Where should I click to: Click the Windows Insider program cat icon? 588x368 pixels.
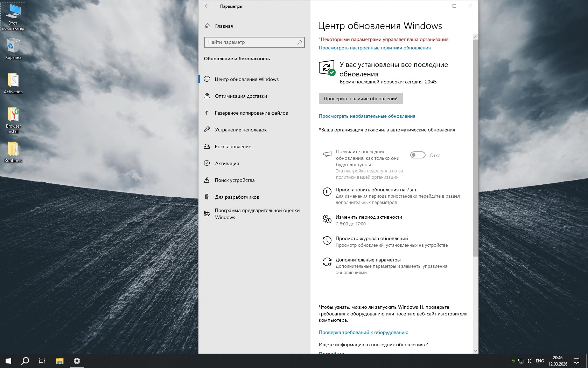coord(207,213)
